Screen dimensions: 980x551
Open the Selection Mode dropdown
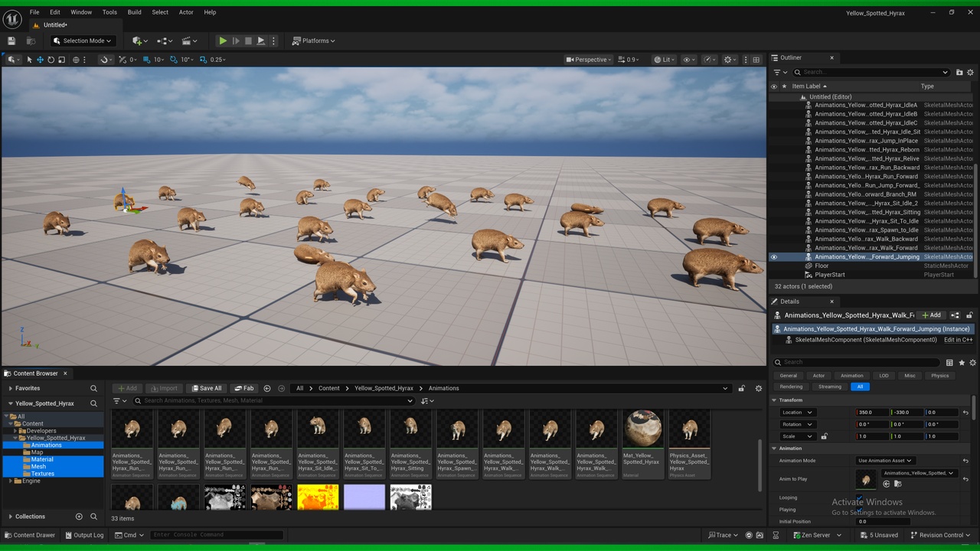[82, 41]
